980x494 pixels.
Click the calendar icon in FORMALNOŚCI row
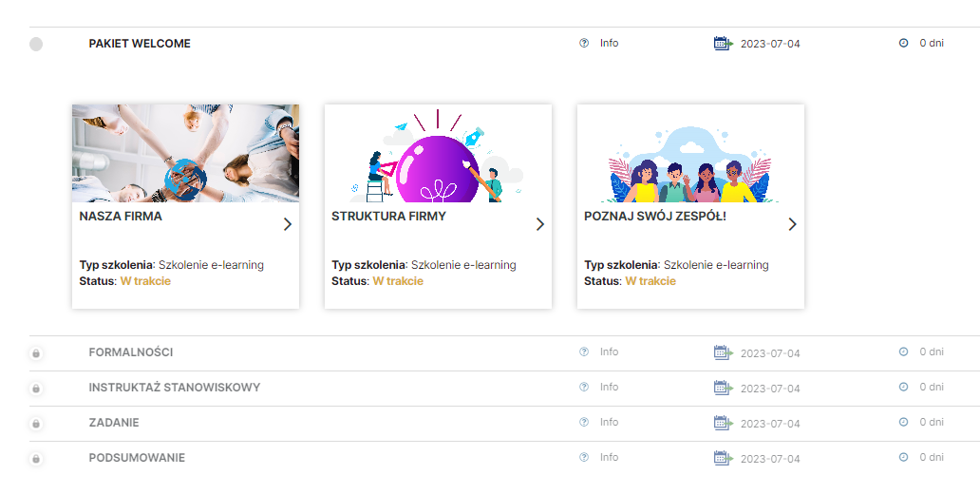[x=723, y=352]
